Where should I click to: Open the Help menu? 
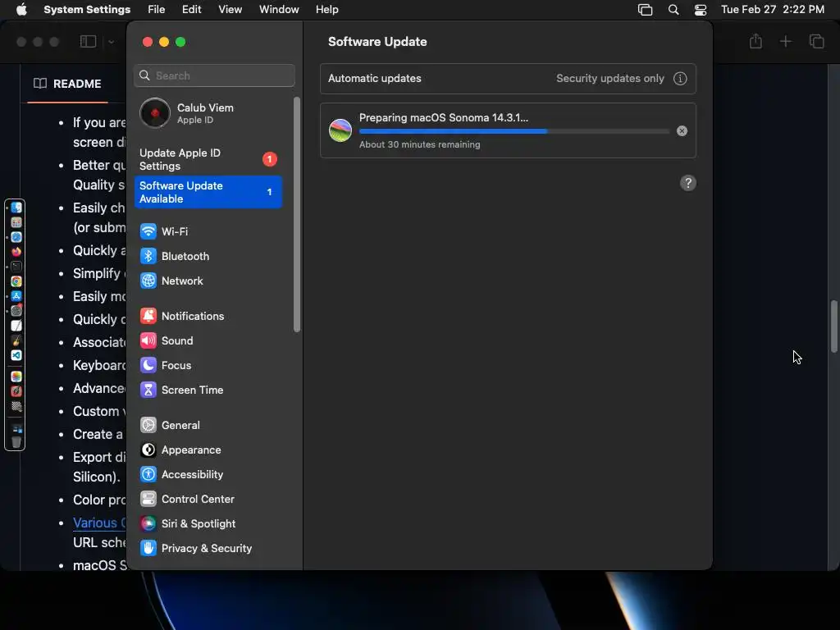pos(326,10)
